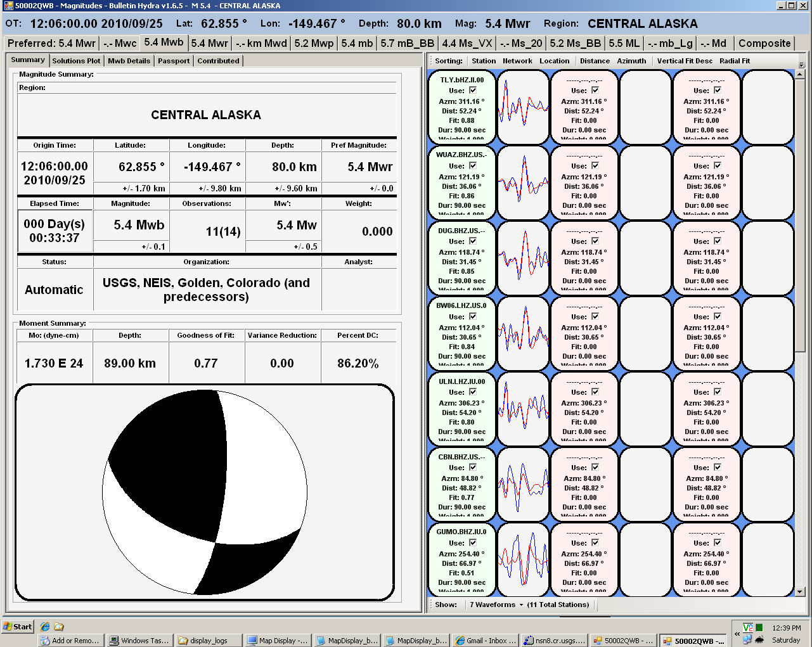Select the 5.4 Mwb magnitude tab
The image size is (812, 647).
click(164, 42)
